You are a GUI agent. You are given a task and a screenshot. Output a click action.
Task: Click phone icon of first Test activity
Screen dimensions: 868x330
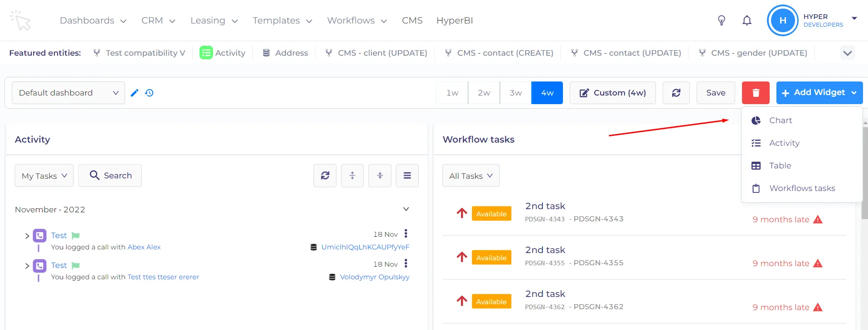click(x=40, y=235)
